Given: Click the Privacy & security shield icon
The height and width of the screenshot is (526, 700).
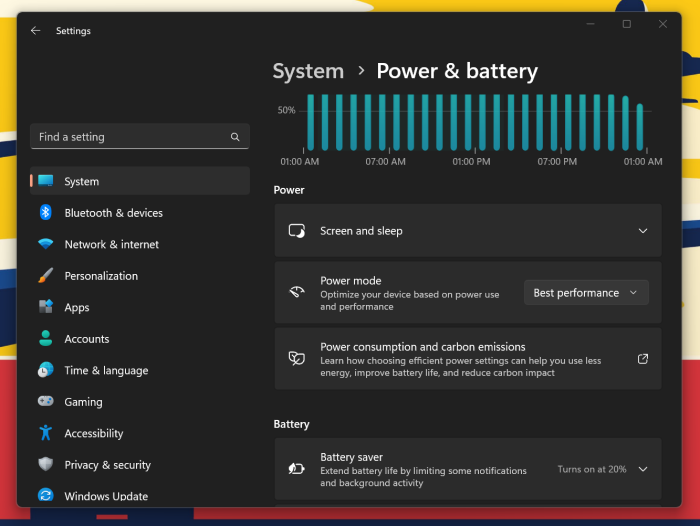Looking at the screenshot, I should 46,465.
